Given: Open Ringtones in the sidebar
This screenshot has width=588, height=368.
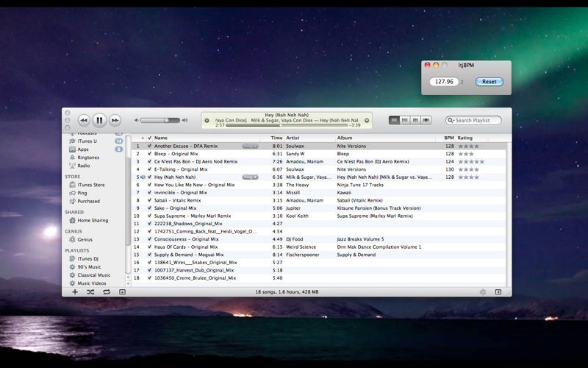Looking at the screenshot, I should click(x=88, y=158).
